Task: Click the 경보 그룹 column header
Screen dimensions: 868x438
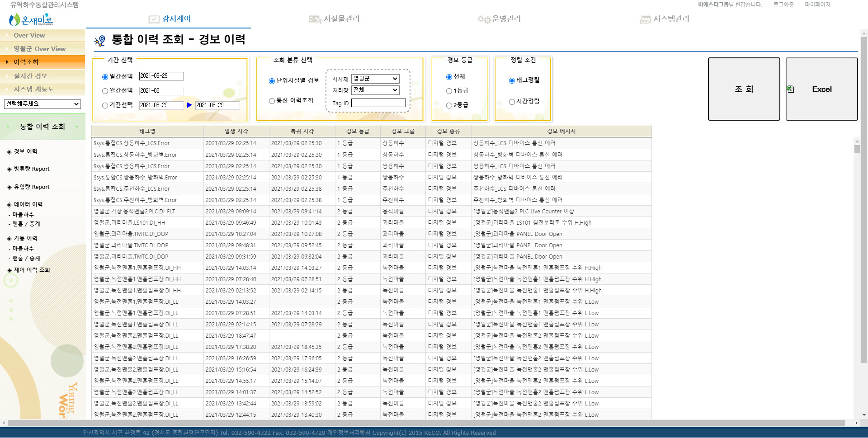Action: (403, 132)
